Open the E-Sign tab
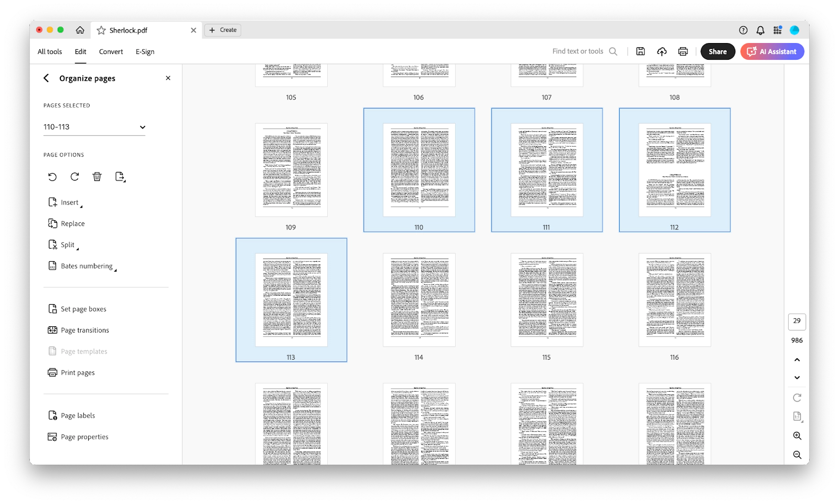839x504 pixels. (x=145, y=51)
